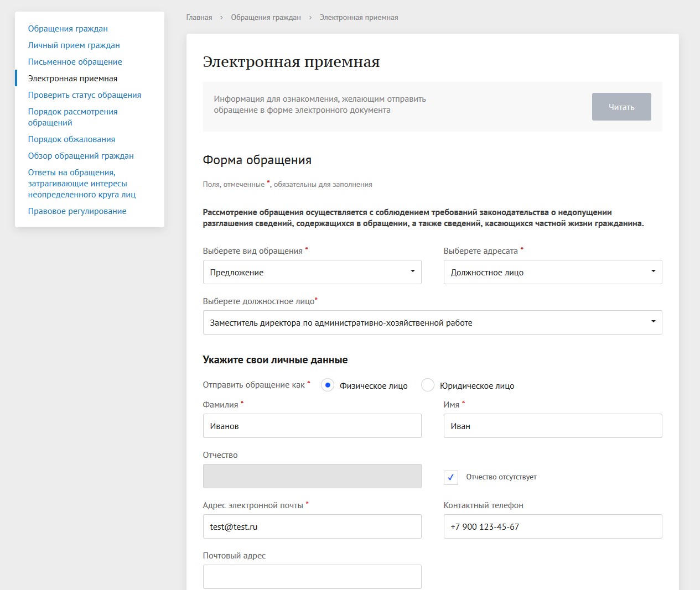Screen dimensions: 700x590
Task: Navigate to 'Порядок обжалования' page
Action: [72, 139]
